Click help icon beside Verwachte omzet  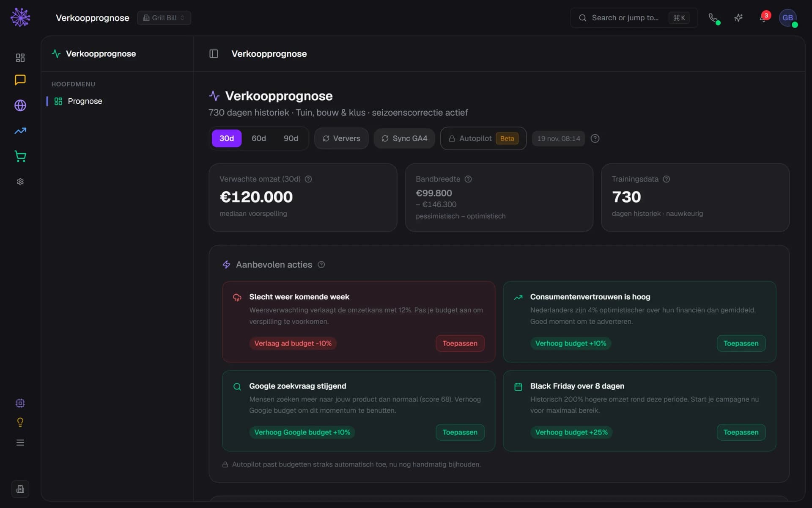pos(308,179)
